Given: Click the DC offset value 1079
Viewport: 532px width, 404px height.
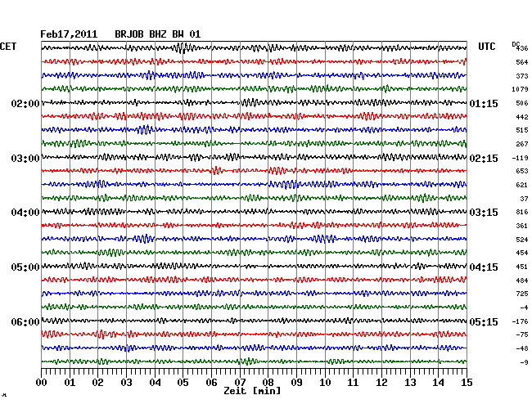Looking at the screenshot, I should coord(520,89).
